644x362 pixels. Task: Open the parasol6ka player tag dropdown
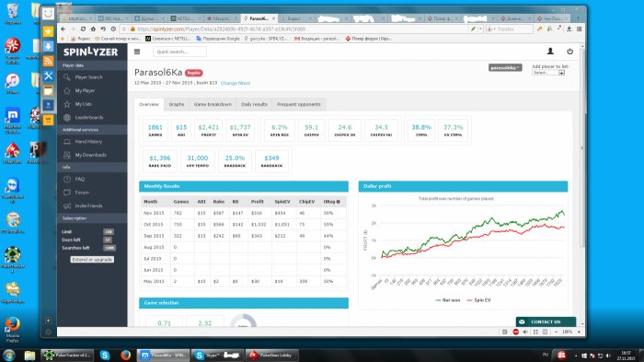click(505, 67)
